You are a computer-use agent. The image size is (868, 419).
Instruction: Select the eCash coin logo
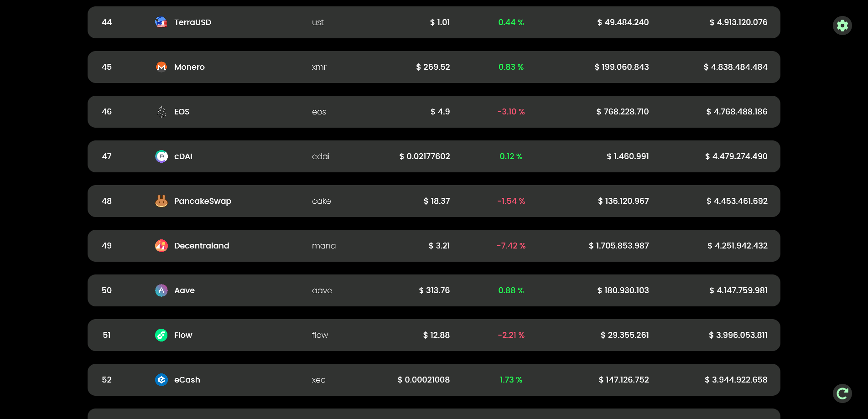pyautogui.click(x=161, y=380)
